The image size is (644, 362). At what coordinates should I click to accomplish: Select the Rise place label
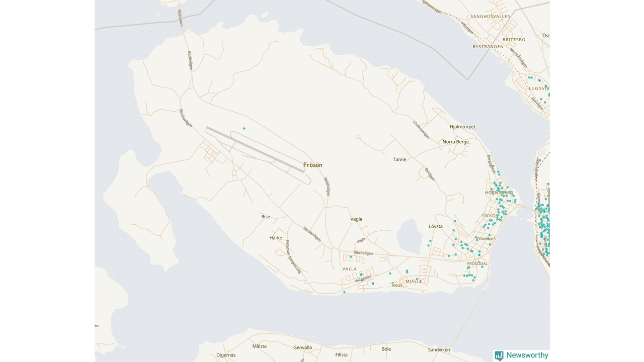(266, 217)
